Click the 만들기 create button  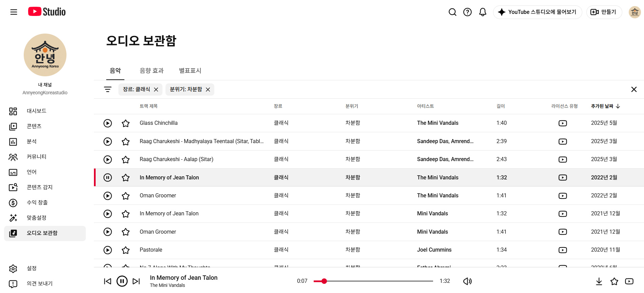pyautogui.click(x=604, y=12)
